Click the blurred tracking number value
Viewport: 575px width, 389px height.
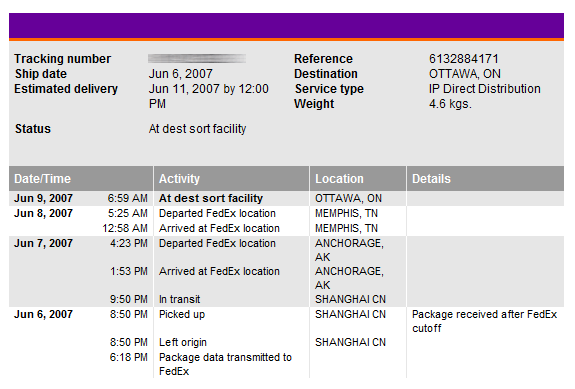197,59
